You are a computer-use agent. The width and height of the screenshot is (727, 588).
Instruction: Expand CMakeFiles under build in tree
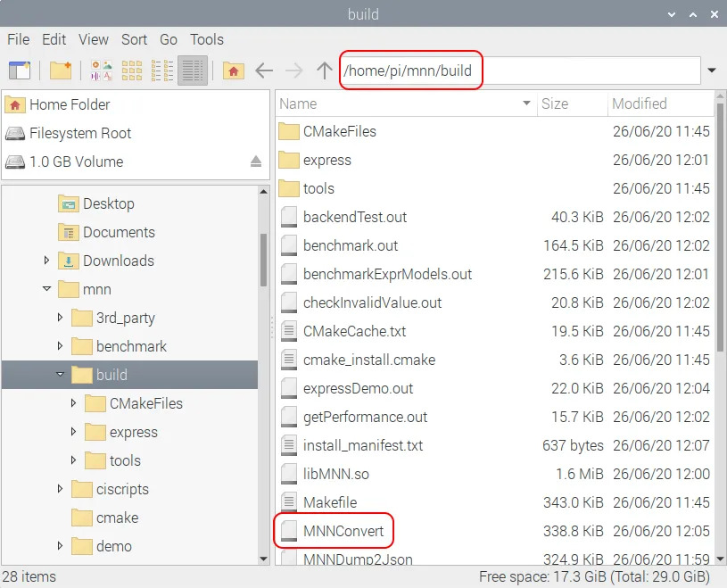click(x=73, y=403)
